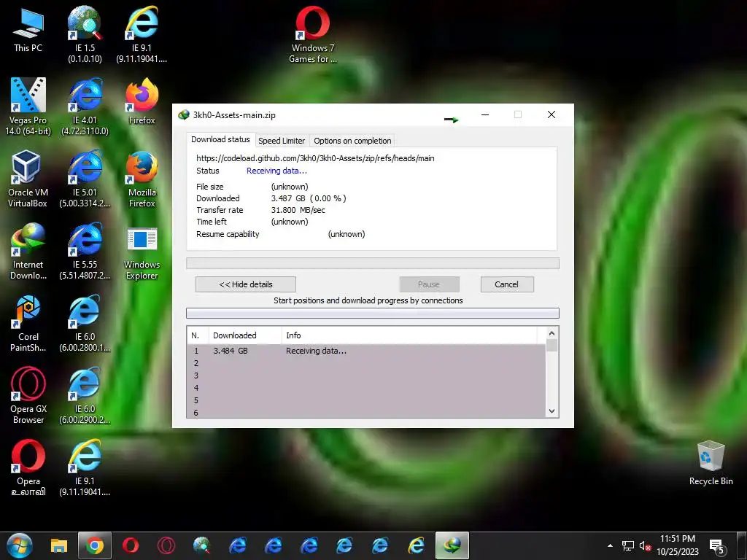Screen dimensions: 747x560
Task: Click the 3kh0-Assets-main.zip window title
Action: pyautogui.click(x=234, y=115)
